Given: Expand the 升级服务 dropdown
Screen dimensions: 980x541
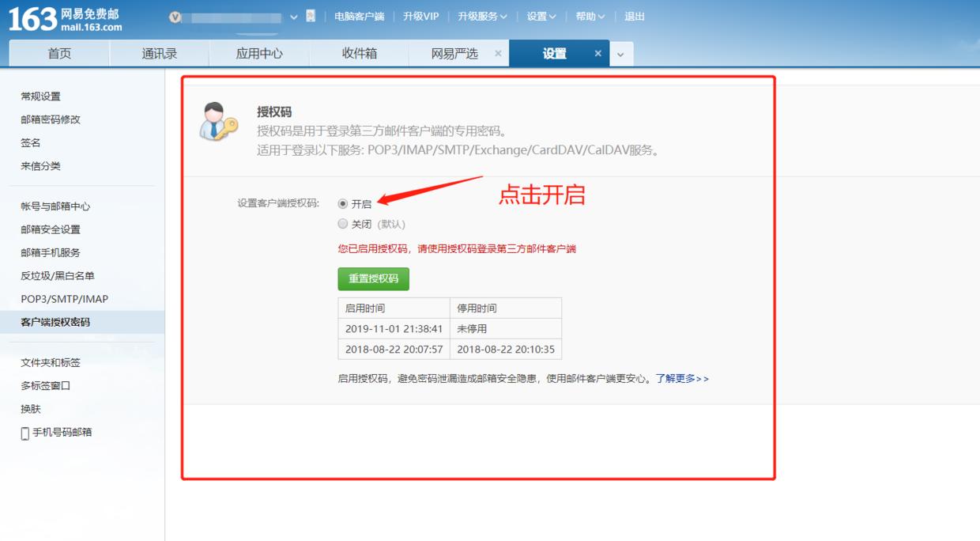Looking at the screenshot, I should click(x=484, y=16).
